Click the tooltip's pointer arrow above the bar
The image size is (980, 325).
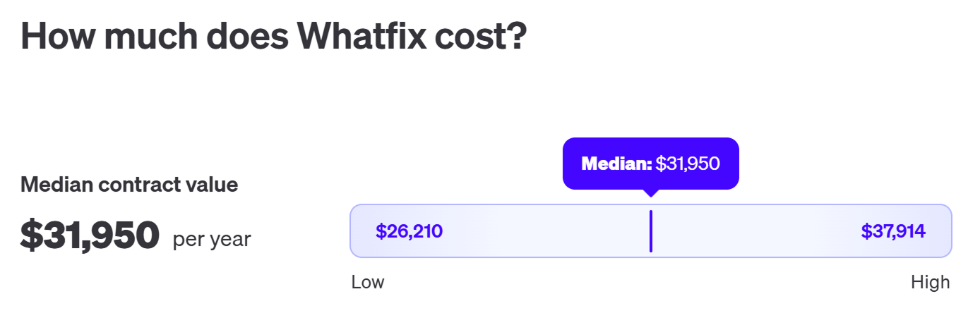click(650, 192)
